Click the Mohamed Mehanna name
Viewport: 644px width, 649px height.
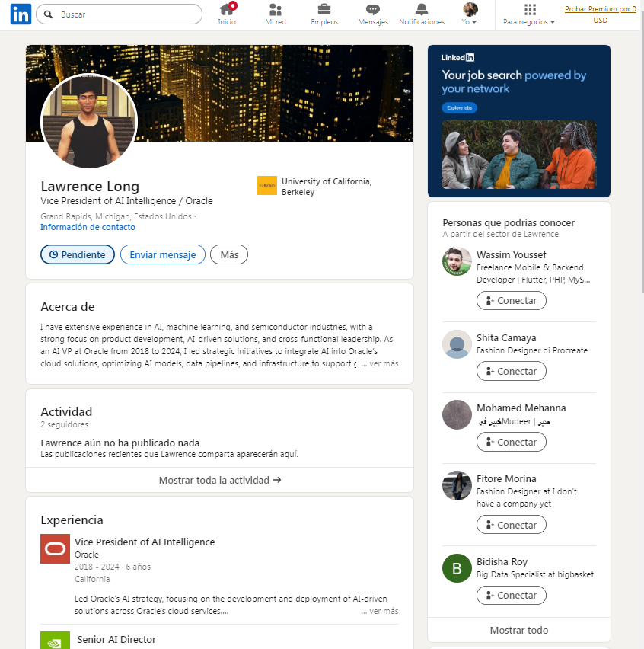click(521, 408)
